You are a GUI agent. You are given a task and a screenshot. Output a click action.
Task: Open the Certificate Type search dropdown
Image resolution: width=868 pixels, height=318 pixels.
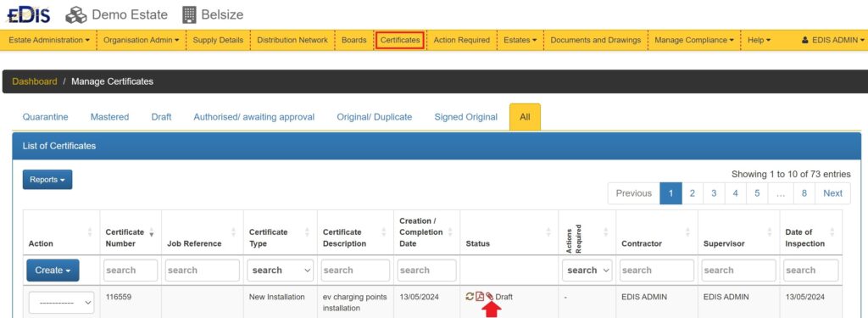(x=280, y=271)
